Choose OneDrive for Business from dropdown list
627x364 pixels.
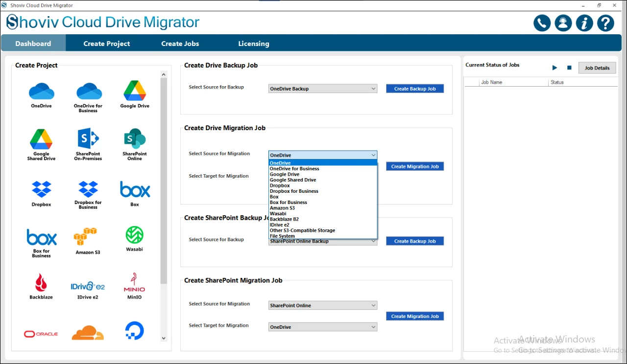[x=323, y=169]
